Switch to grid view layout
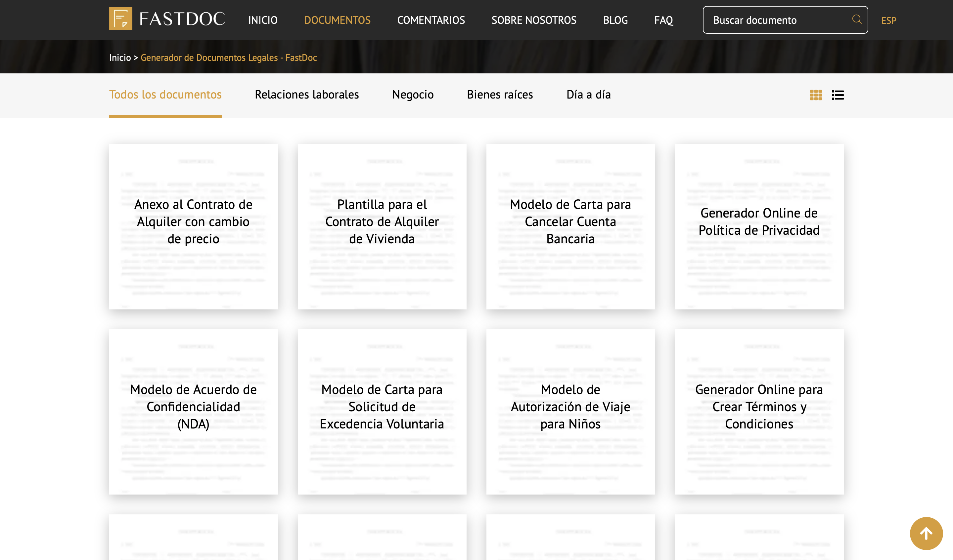 (x=816, y=95)
